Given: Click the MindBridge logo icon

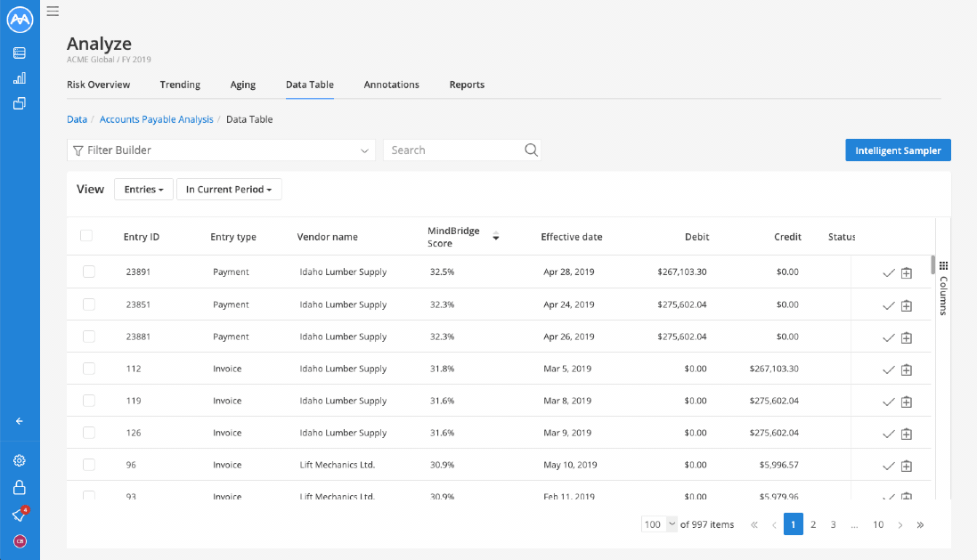Looking at the screenshot, I should point(20,20).
